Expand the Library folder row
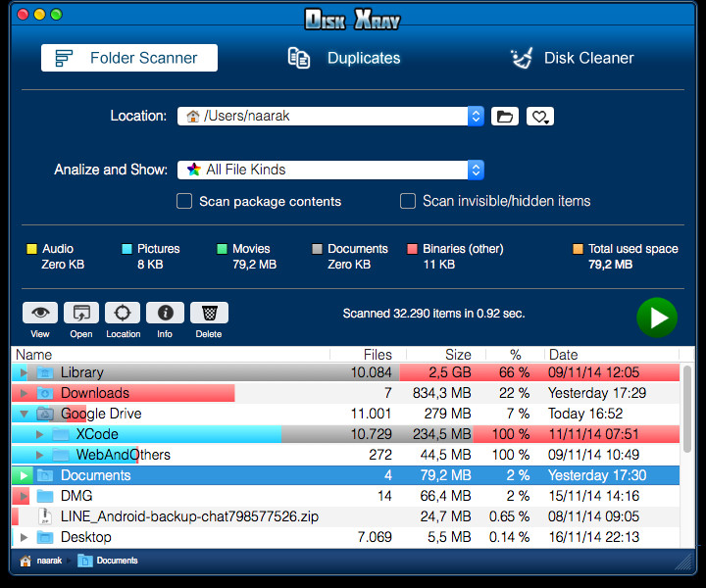 point(24,372)
